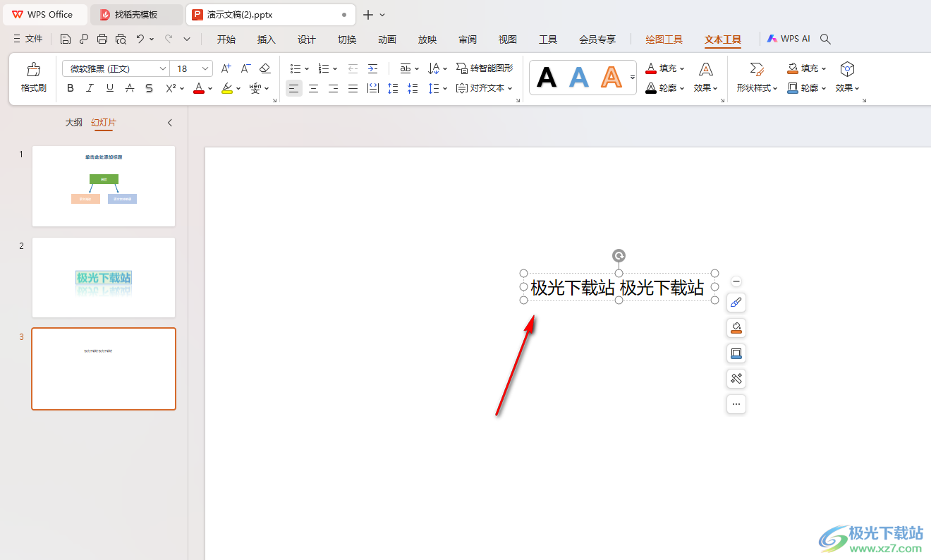
Task: Click the print icon in the quick toolbar
Action: coord(102,39)
